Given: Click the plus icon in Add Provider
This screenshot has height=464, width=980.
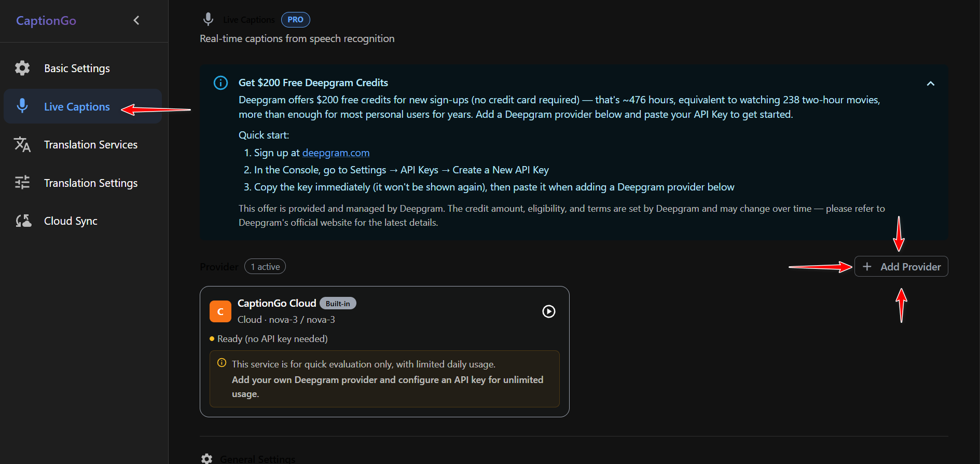Looking at the screenshot, I should tap(867, 266).
